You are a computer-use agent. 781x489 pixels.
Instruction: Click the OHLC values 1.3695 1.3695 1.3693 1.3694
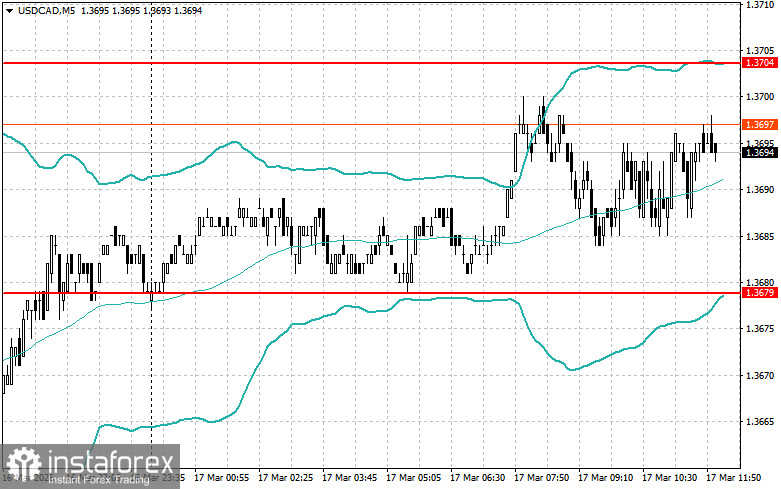click(x=141, y=10)
